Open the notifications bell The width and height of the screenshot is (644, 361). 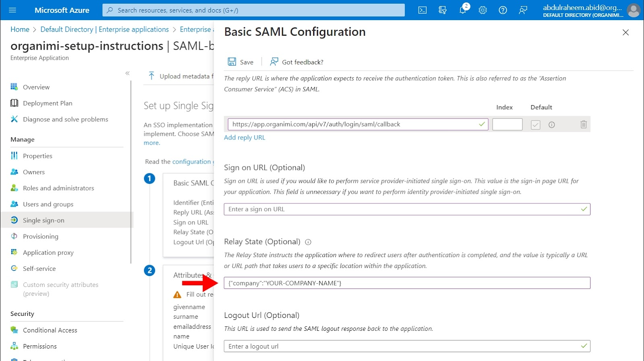point(463,10)
